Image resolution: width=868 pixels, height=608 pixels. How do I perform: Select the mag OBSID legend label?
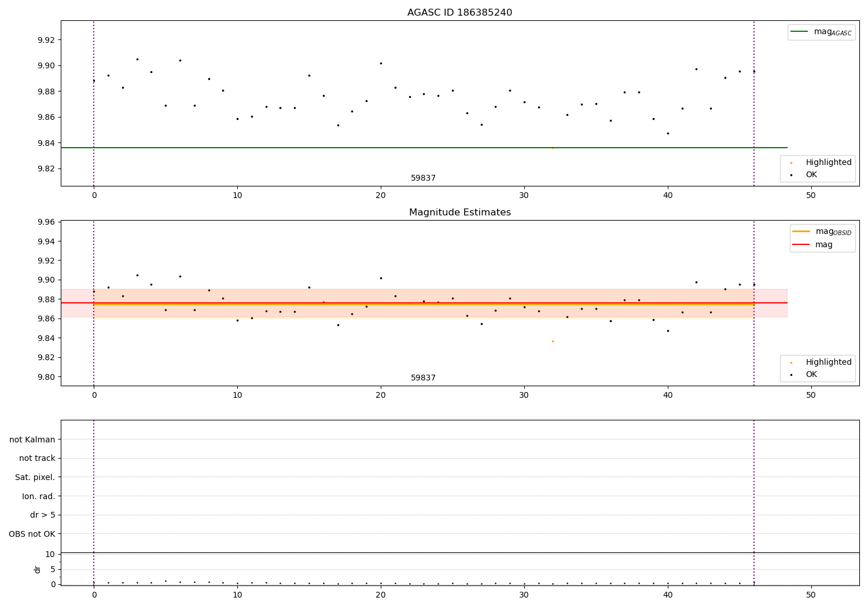coord(833,232)
